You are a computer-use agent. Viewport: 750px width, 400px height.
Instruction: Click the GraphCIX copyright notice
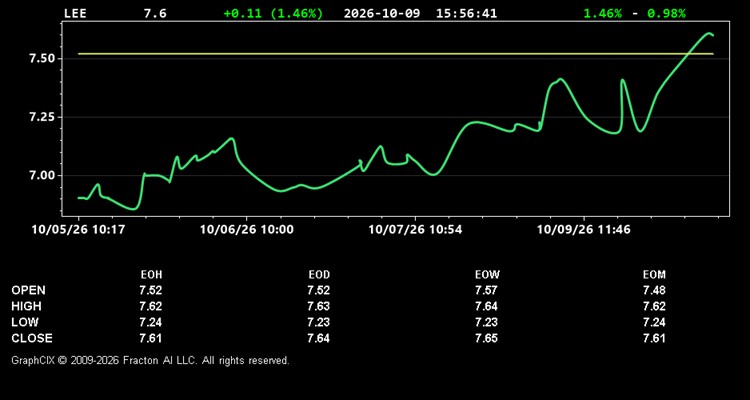pos(150,360)
